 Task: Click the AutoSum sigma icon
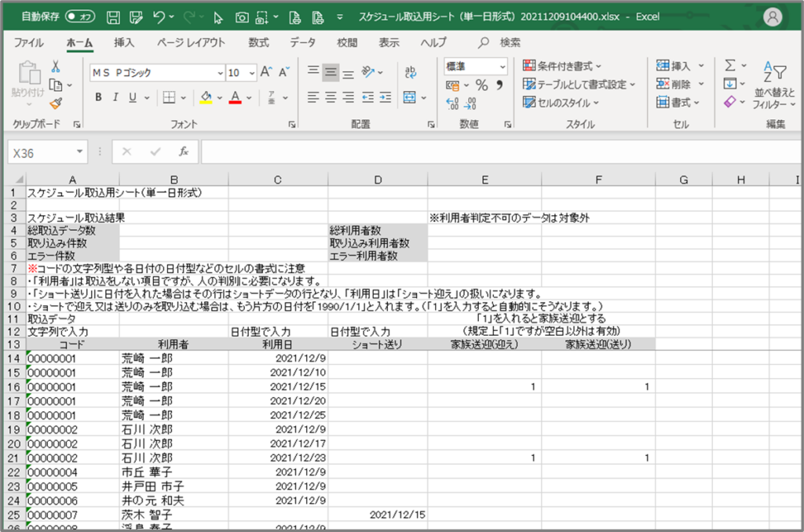point(729,65)
